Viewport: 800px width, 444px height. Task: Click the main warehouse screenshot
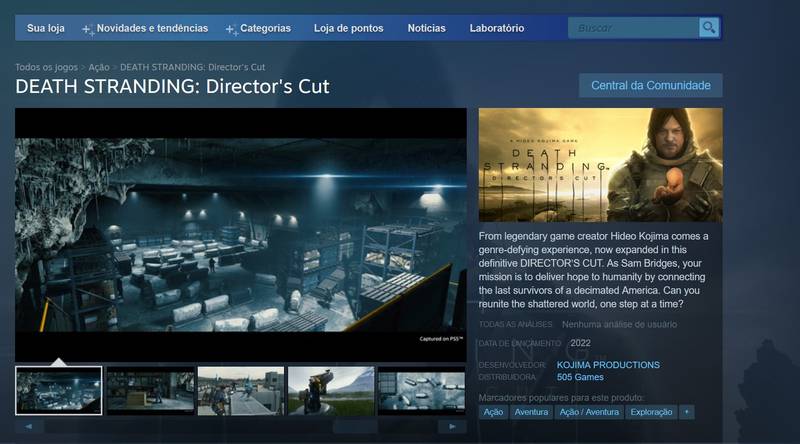pyautogui.click(x=241, y=235)
